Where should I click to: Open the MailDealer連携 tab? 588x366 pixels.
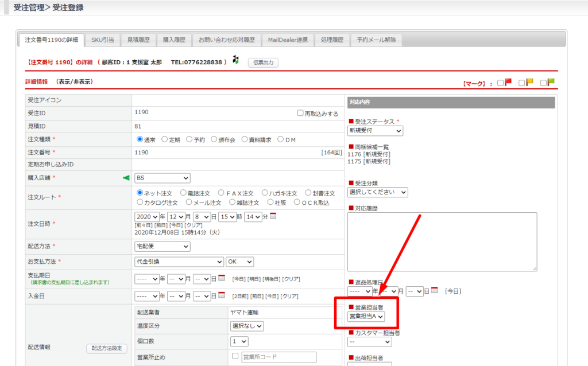point(288,40)
